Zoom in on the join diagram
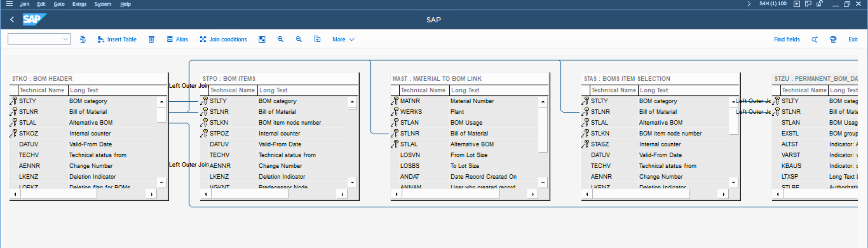The image size is (868, 248). [280, 39]
